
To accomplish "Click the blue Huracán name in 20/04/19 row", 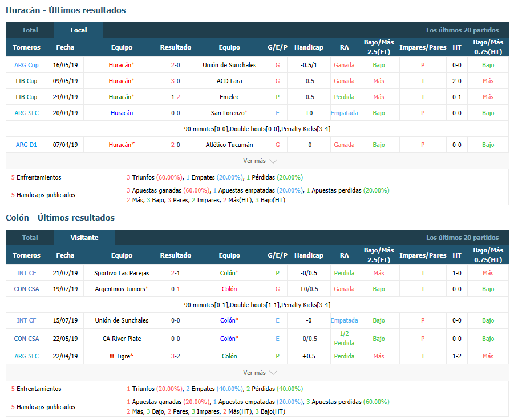I will tap(122, 113).
